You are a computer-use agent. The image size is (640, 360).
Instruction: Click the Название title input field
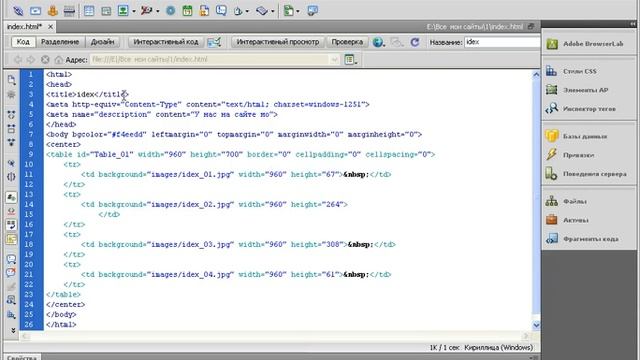click(x=502, y=42)
